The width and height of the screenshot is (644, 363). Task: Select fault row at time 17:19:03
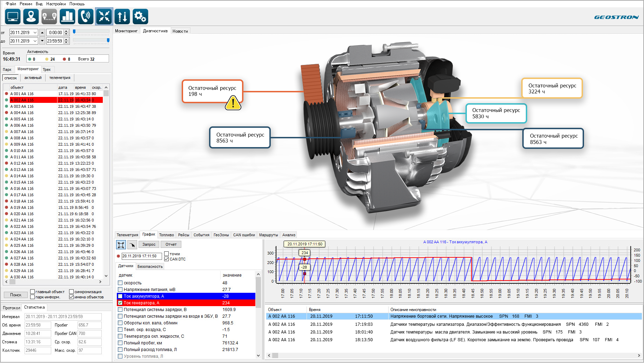click(454, 324)
